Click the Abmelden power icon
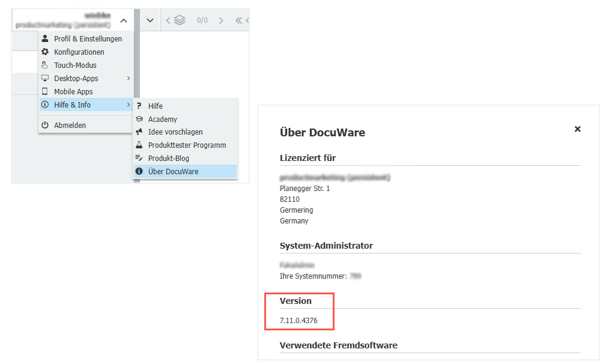The width and height of the screenshot is (606, 364). [x=44, y=125]
